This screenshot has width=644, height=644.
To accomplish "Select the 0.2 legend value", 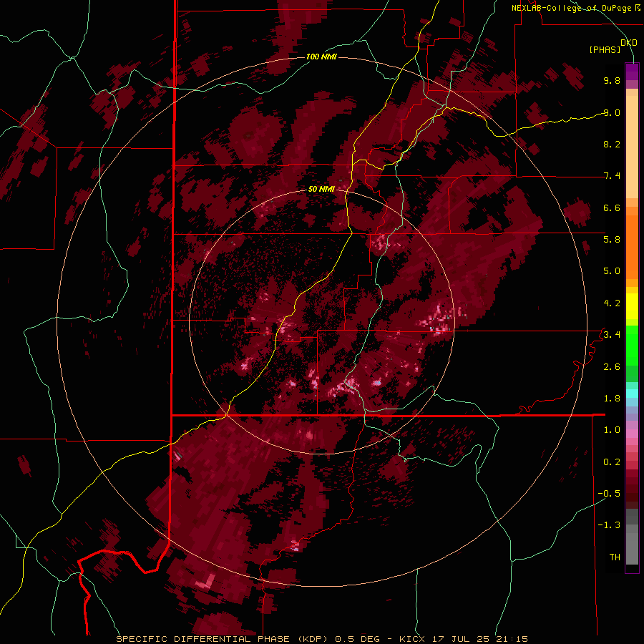I will (612, 462).
